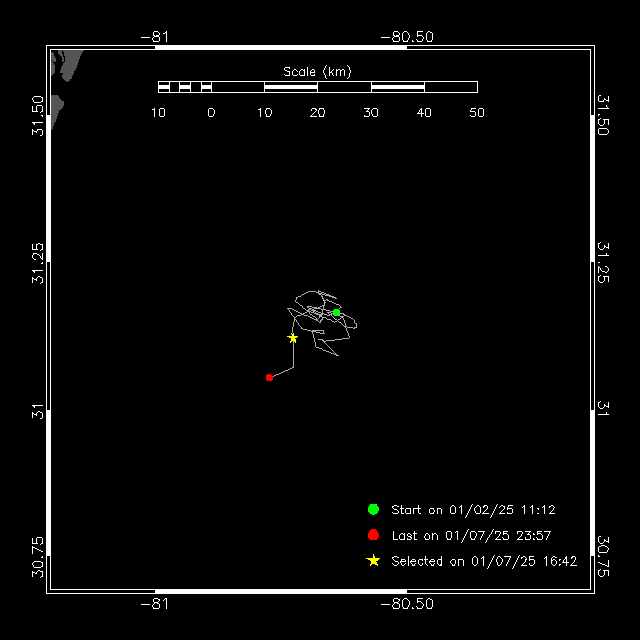640x640 pixels.
Task: Click the 31.25 latitude label on left axis
Action: point(37,261)
